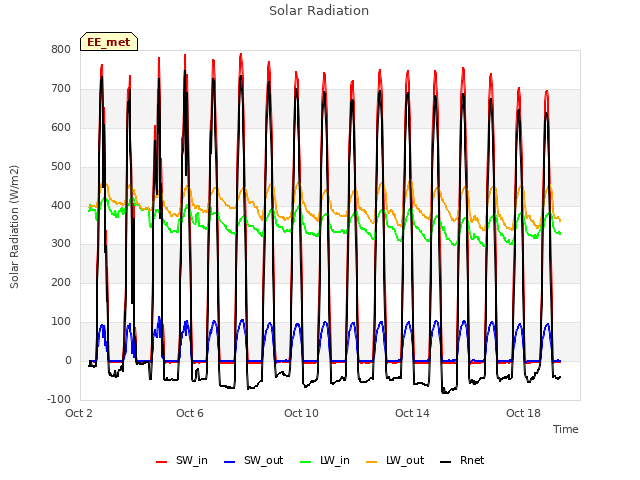Click the Oct 18 x-axis tick label

(x=523, y=413)
